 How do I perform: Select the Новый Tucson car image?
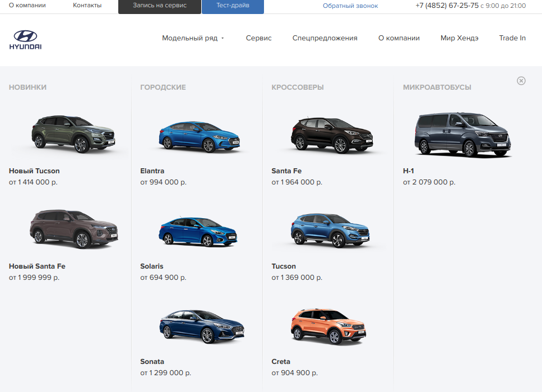click(73, 134)
